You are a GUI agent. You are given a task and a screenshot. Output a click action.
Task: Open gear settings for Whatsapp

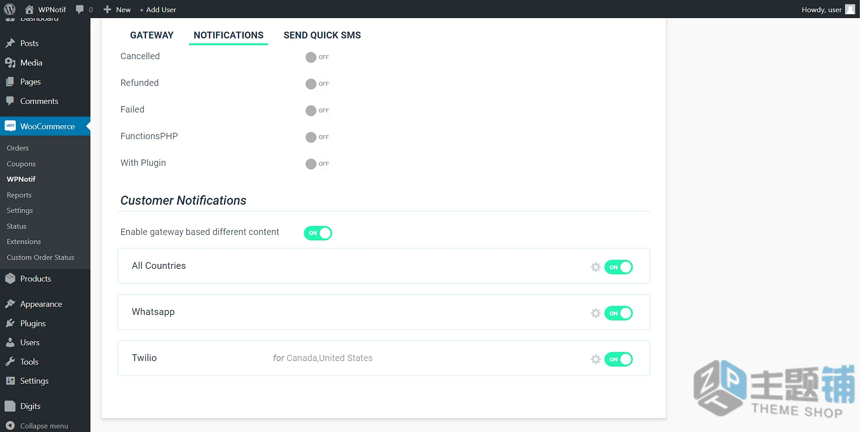click(596, 313)
